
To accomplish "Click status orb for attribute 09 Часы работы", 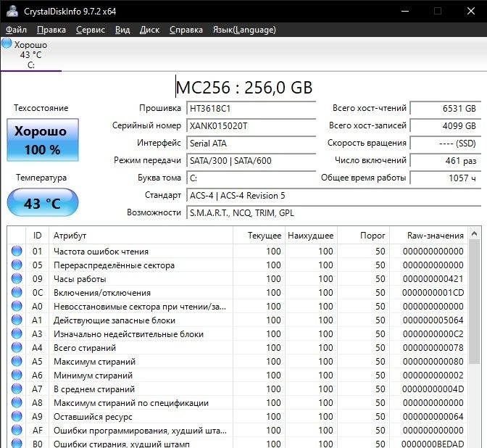I will [x=17, y=278].
